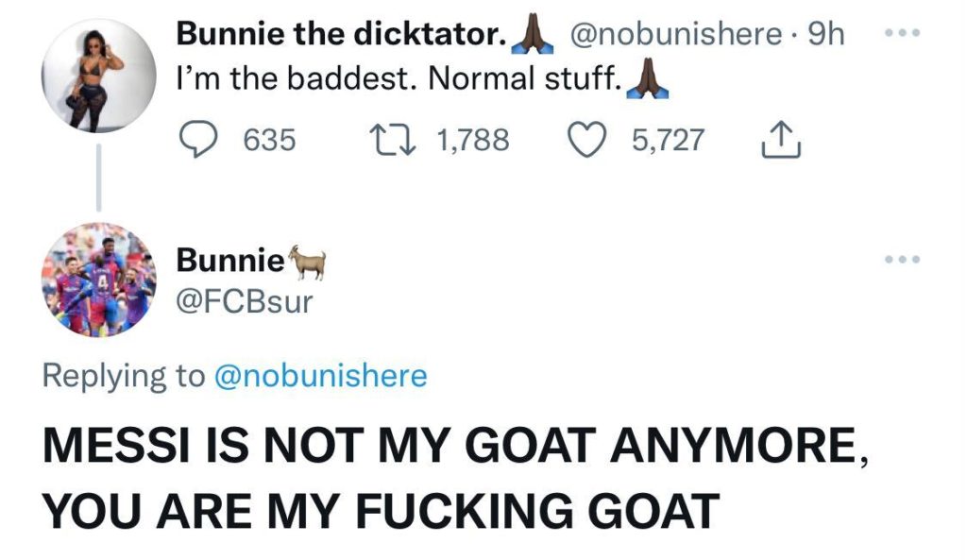967x560 pixels.
Task: Click the 1,788 retweets count
Action: 474,141
